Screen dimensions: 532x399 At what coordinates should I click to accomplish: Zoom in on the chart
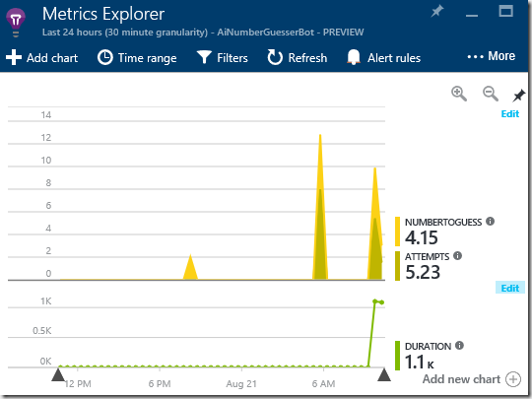[459, 94]
